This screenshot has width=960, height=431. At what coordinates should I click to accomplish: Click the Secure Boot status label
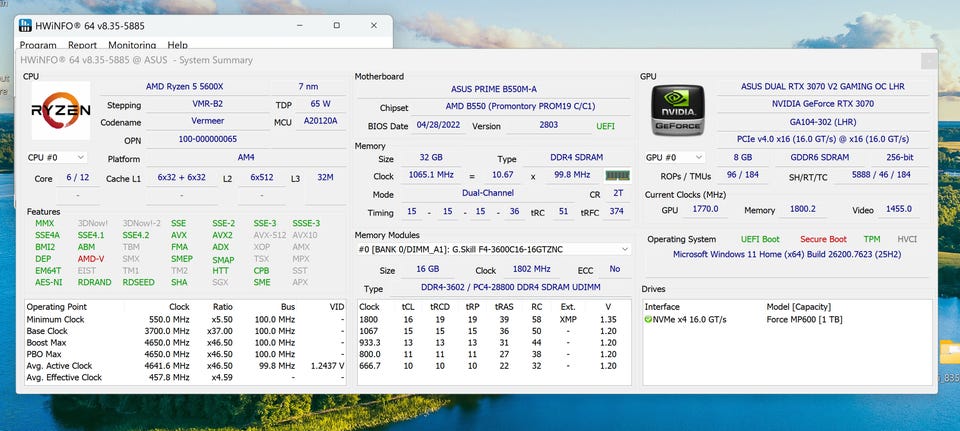[x=823, y=239]
